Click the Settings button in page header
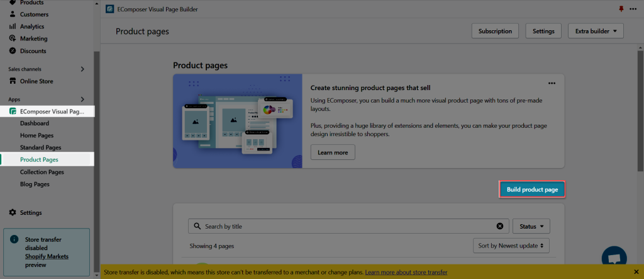This screenshot has height=279, width=644. point(543,31)
